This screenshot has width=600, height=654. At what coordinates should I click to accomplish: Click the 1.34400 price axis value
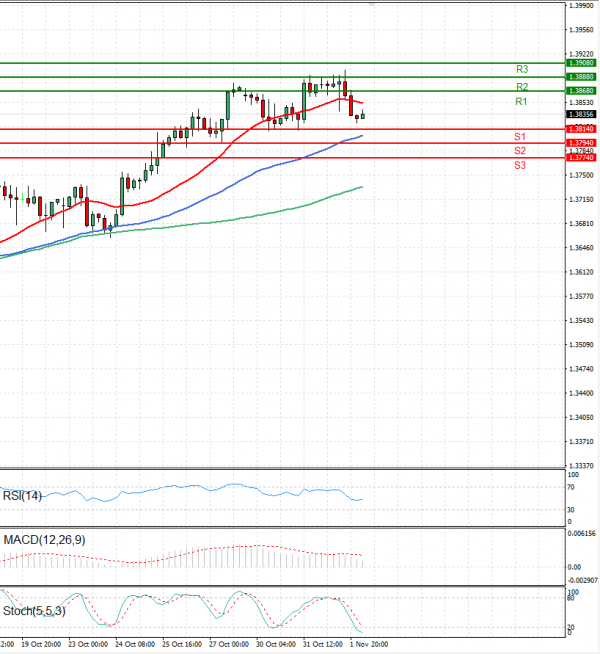click(581, 393)
